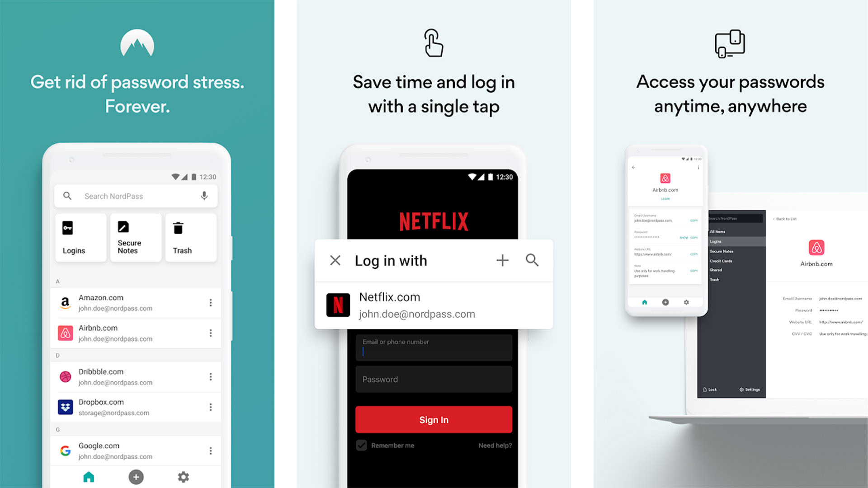Search NordPass passwords input field
Image resolution: width=868 pixels, height=488 pixels.
tap(136, 196)
